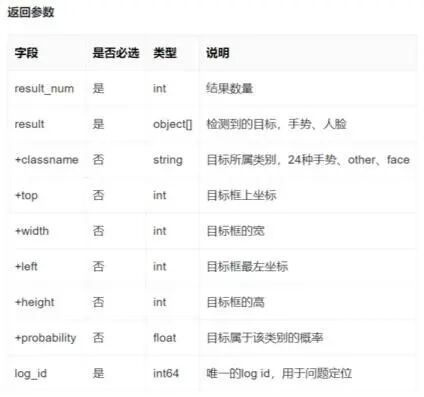Click 否 in the +classname row

click(x=98, y=160)
